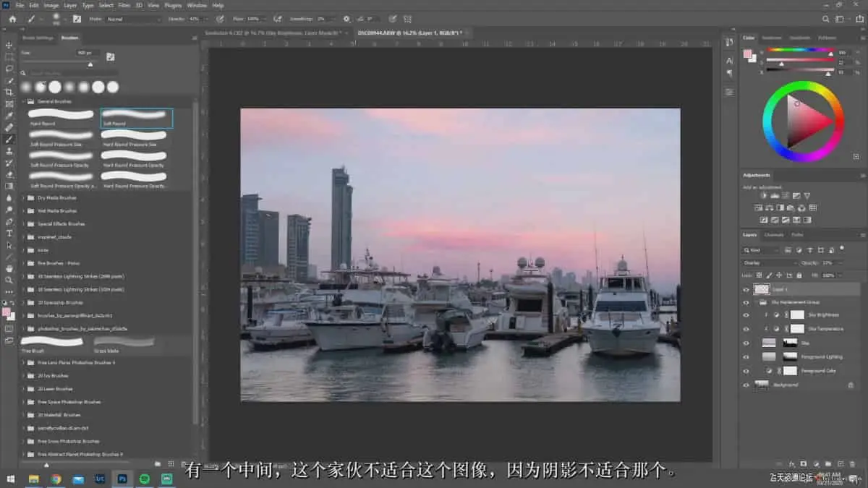The width and height of the screenshot is (868, 488).
Task: Open the Window menu
Action: (x=197, y=5)
